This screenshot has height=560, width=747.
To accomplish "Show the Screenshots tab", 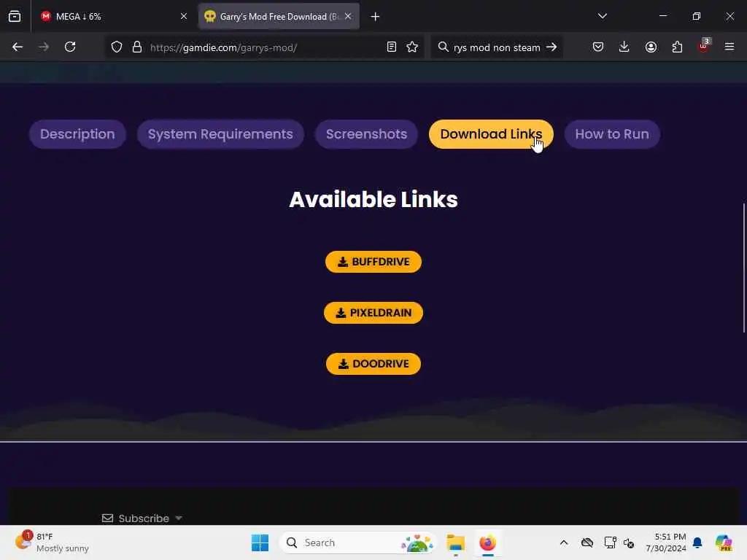I will click(x=366, y=134).
